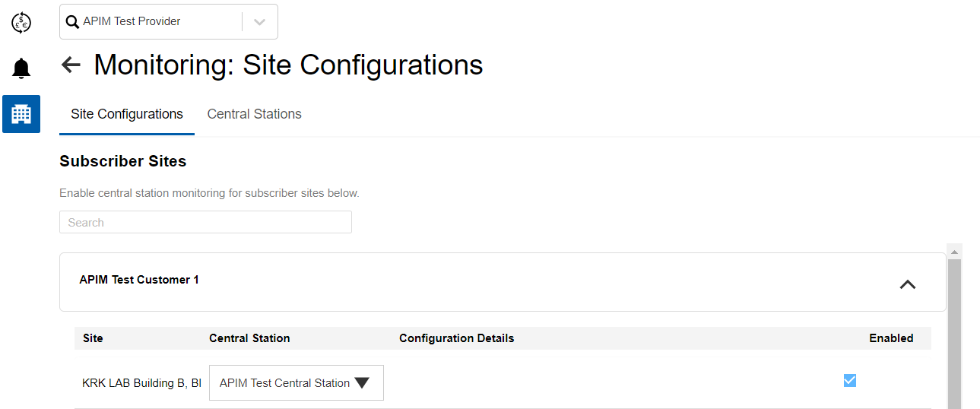Go back using the left arrow

click(x=71, y=65)
